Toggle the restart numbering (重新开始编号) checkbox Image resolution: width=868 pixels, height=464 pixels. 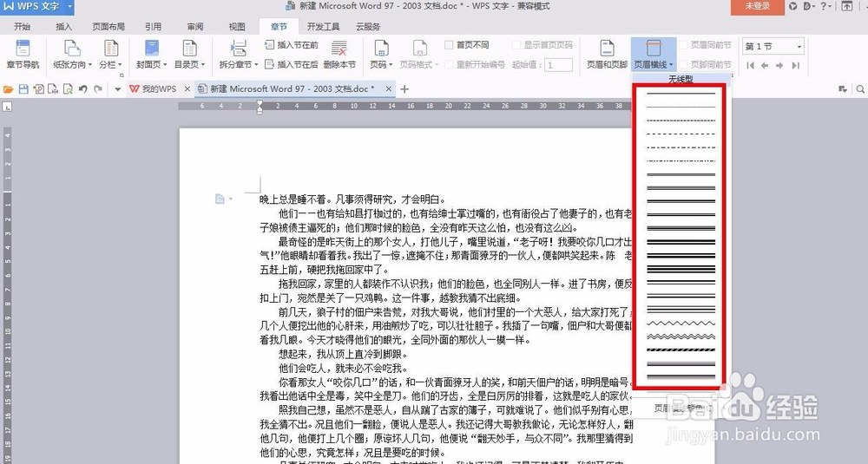pos(449,65)
